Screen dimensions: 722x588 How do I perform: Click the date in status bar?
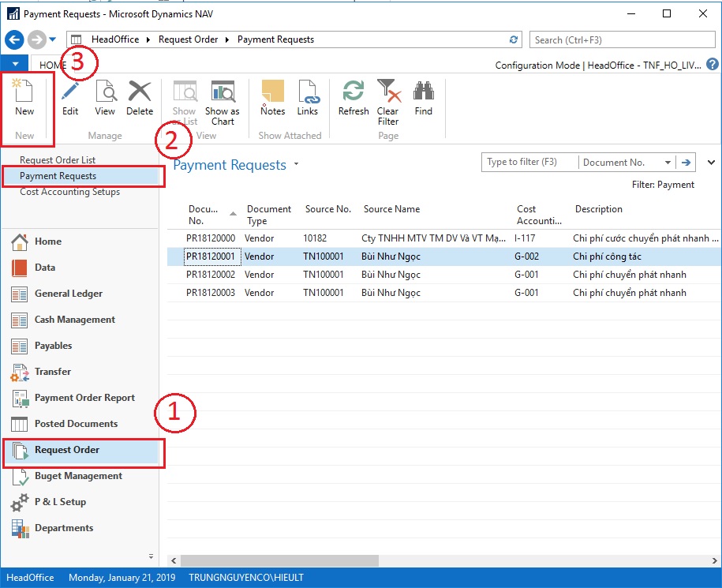122,578
